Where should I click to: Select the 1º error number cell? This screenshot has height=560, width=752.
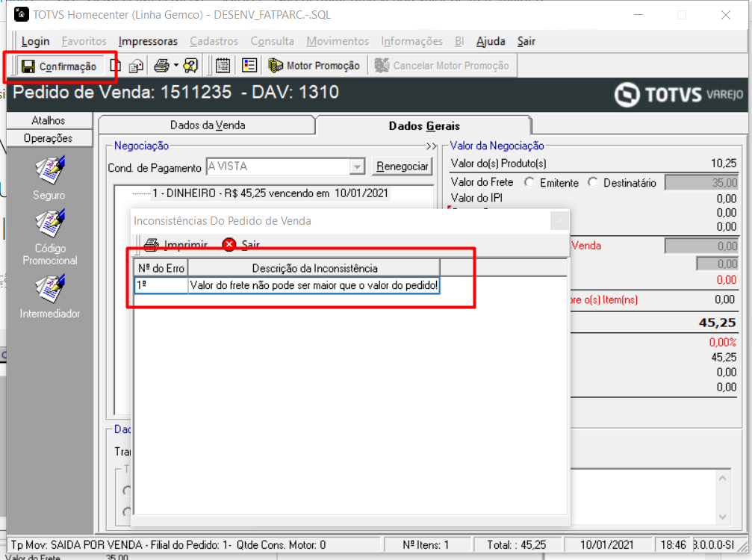tap(161, 285)
